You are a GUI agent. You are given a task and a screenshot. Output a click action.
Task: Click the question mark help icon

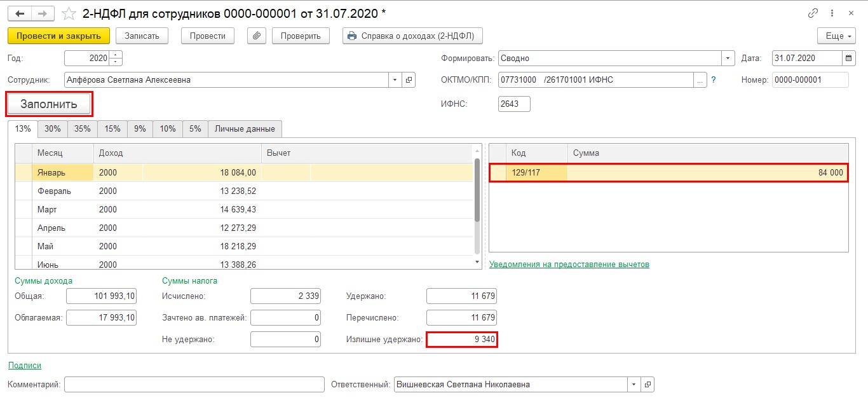[714, 80]
